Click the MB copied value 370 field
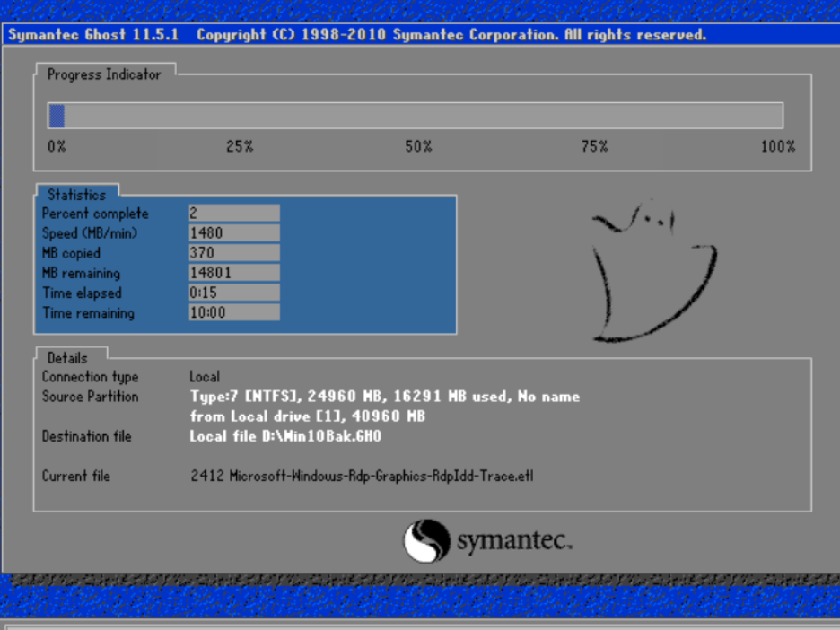 tap(234, 253)
